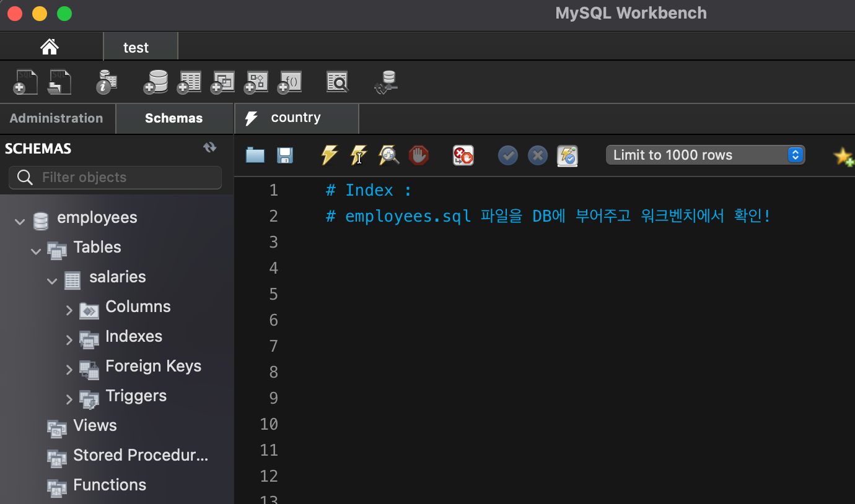Collapse the Tables node
Viewport: 855px width, 504px height.
tap(36, 250)
